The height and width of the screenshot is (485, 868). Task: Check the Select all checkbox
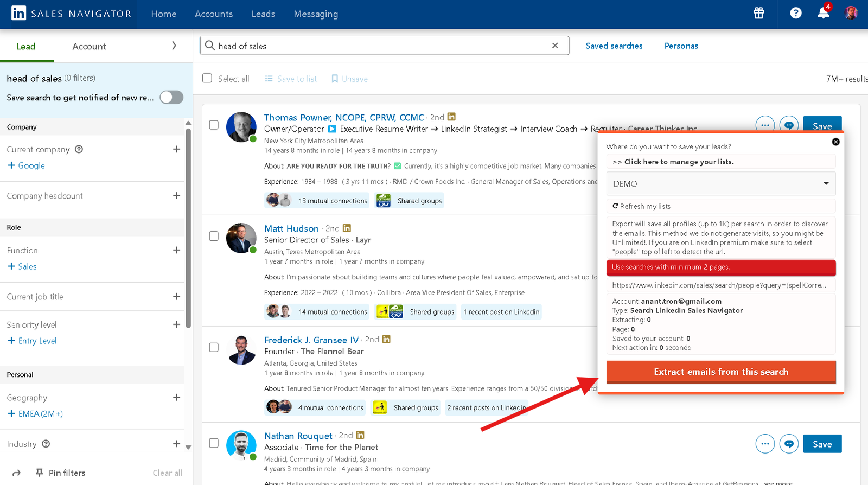207,78
